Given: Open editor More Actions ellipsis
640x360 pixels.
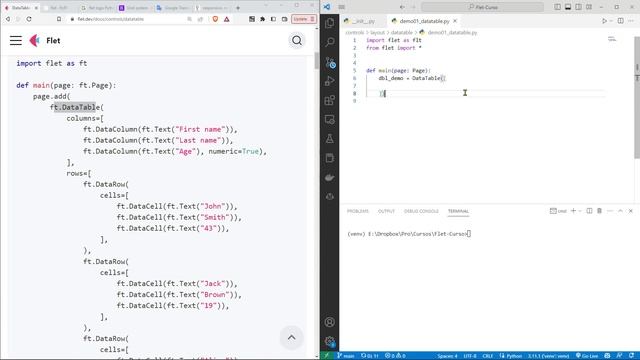Looking at the screenshot, I should [631, 21].
